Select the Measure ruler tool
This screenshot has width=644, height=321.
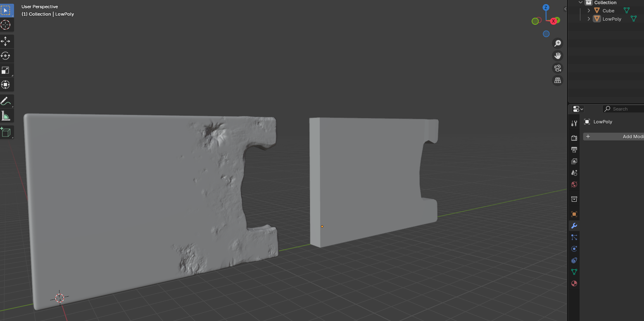(6, 116)
